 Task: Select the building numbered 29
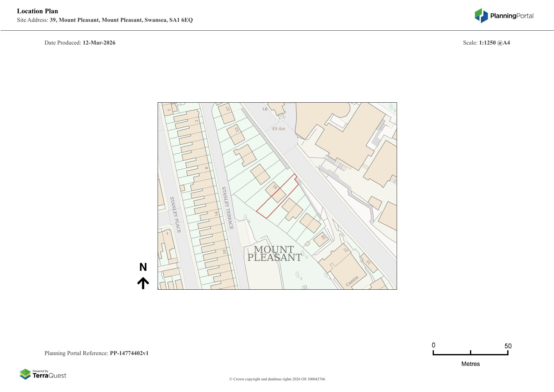click(x=321, y=239)
